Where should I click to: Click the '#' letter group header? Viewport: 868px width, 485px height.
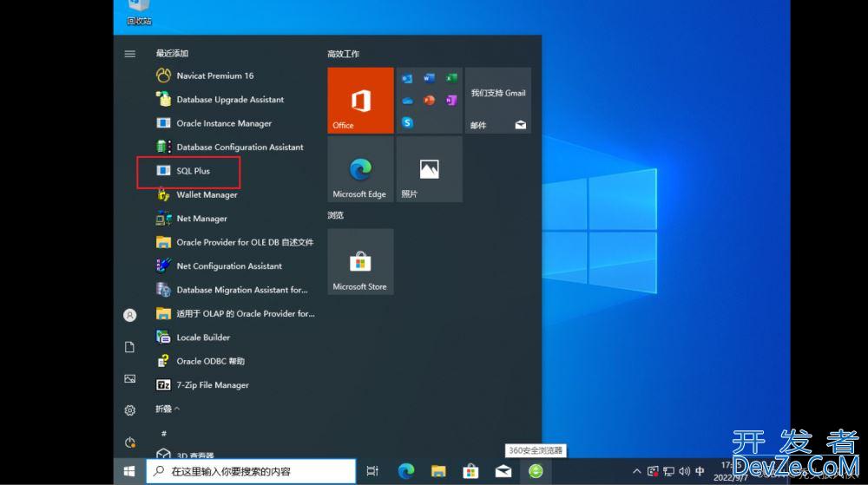coord(164,434)
